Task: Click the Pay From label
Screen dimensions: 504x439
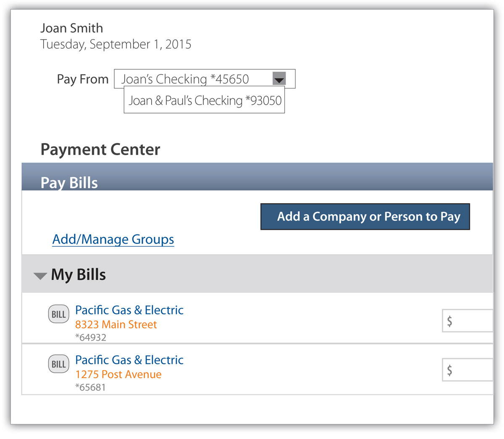Action: coord(83,79)
